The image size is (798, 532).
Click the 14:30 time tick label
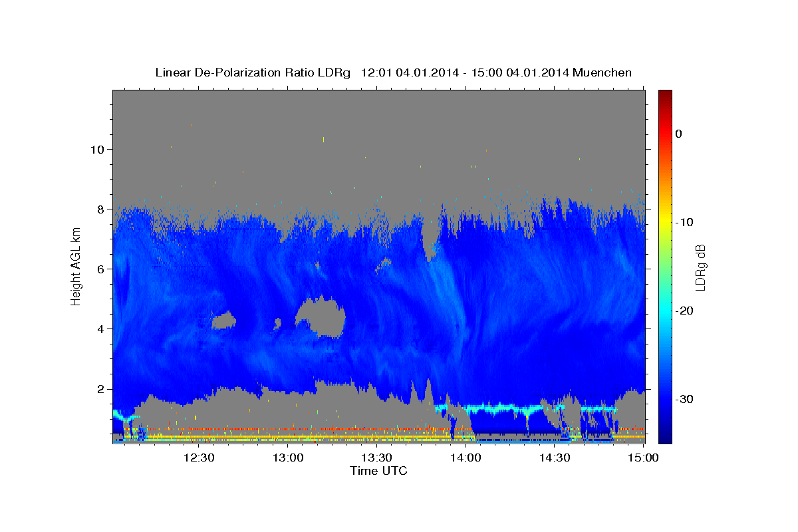555,458
